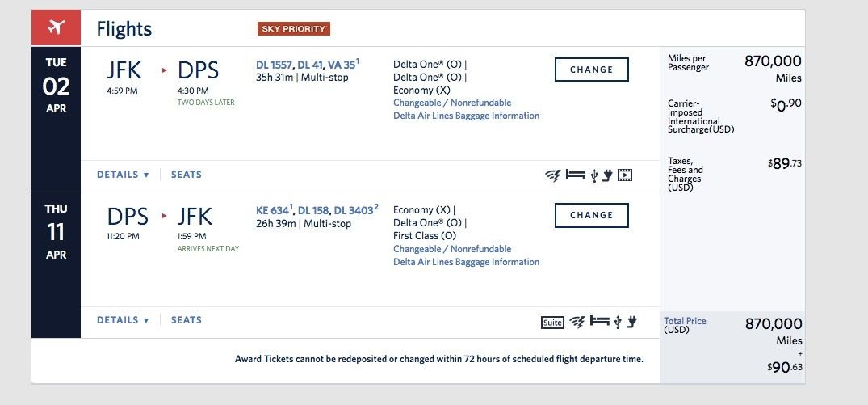The image size is (868, 405).
Task: Click the Total Price link
Action: [x=685, y=321]
